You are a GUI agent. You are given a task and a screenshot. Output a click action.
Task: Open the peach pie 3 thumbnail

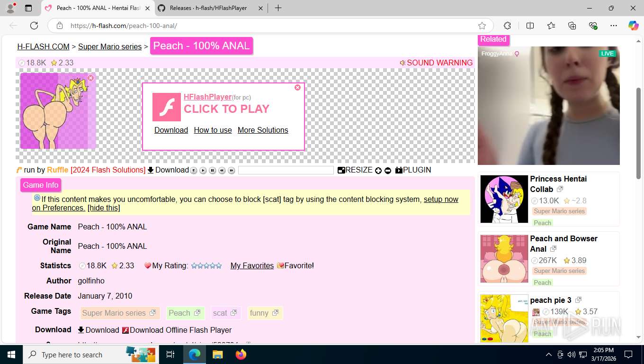[504, 318]
